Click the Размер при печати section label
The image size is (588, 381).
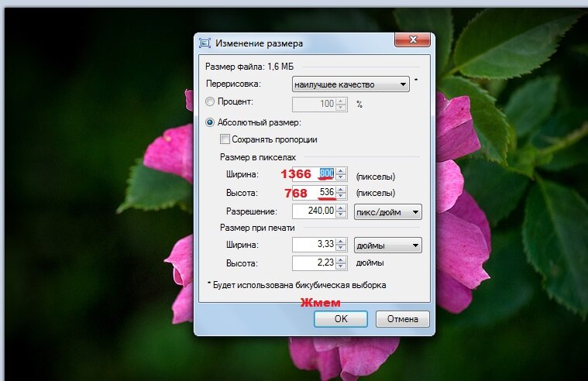tap(257, 228)
